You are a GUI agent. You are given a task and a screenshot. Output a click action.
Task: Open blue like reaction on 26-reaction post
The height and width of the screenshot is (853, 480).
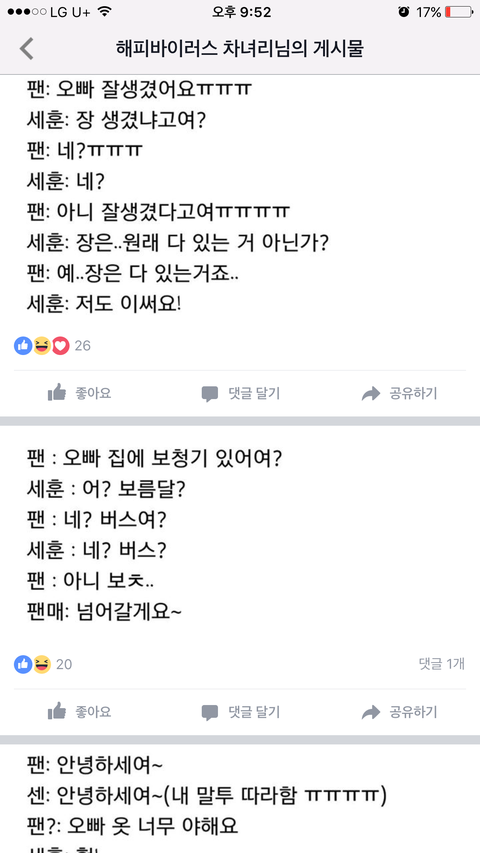pyautogui.click(x=23, y=345)
